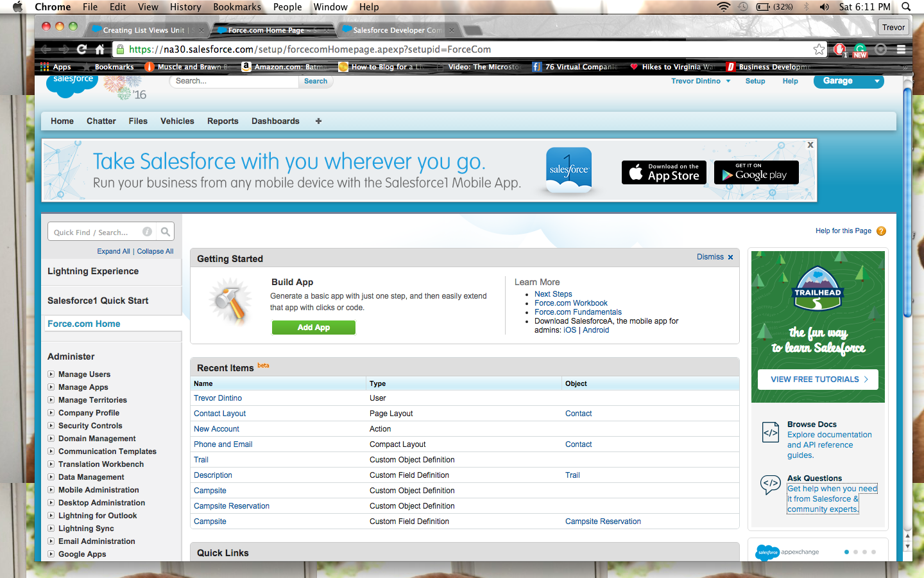
Task: Select first AppExchange carousel dot
Action: click(x=847, y=552)
